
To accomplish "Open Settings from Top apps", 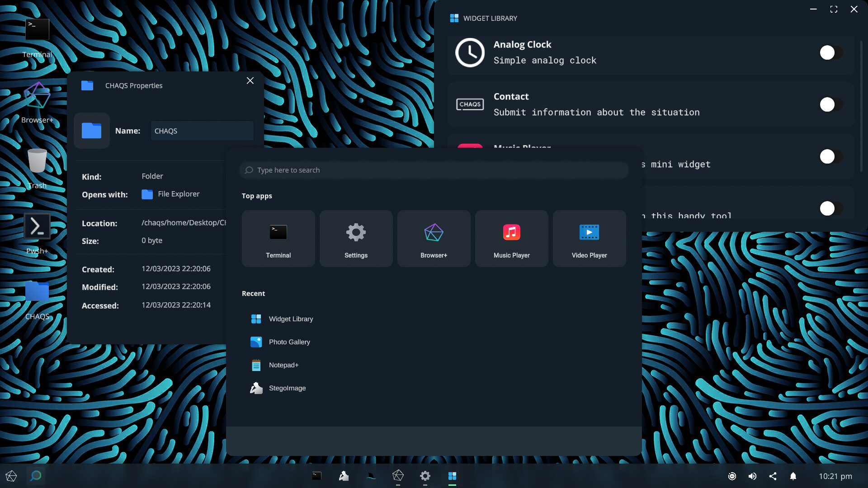I will [356, 238].
